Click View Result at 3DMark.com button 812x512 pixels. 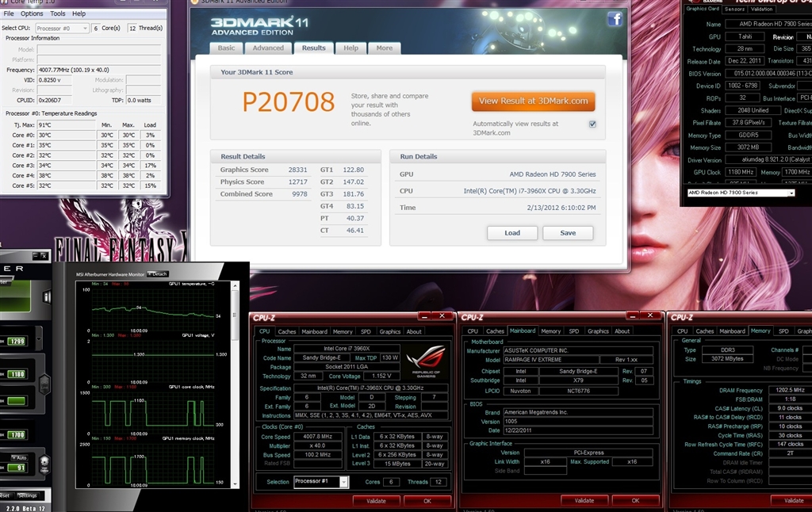533,101
